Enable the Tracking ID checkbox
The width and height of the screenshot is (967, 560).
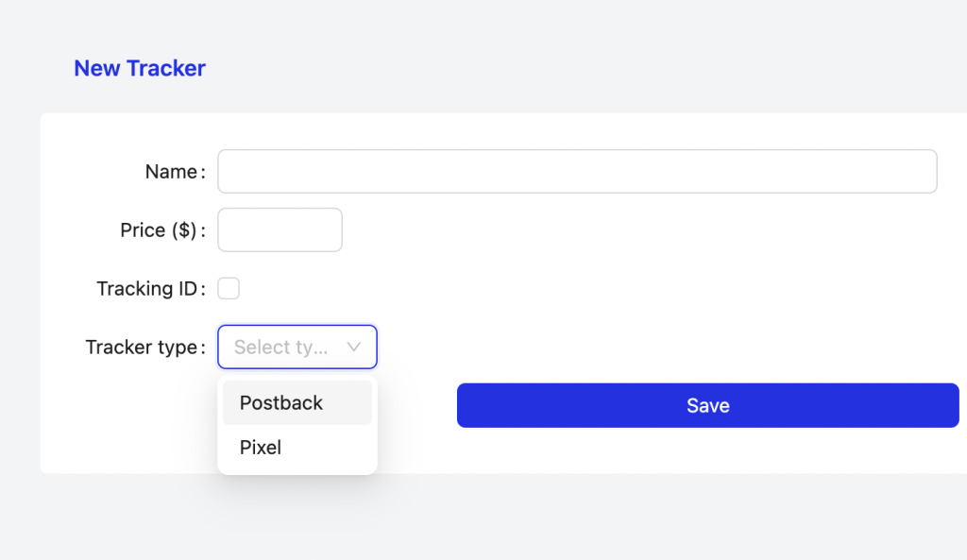coord(229,289)
